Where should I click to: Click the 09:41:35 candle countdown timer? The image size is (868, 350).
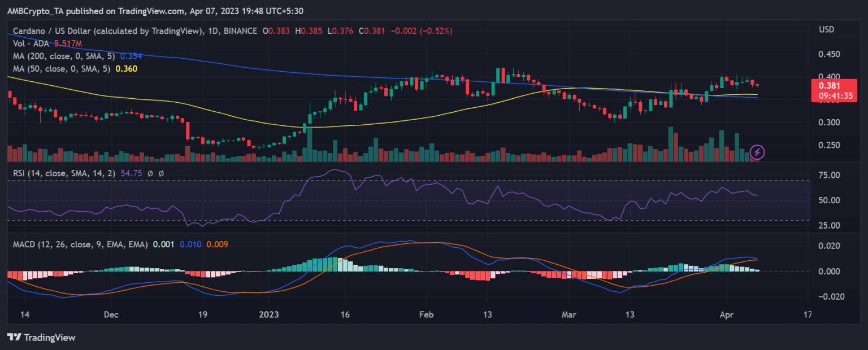pos(830,96)
